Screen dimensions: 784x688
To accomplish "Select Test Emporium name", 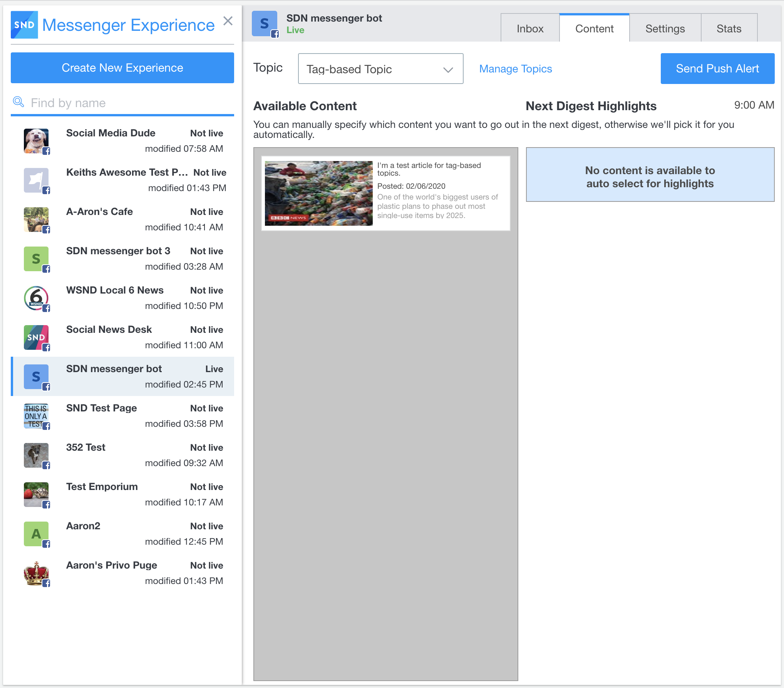I will pos(102,487).
